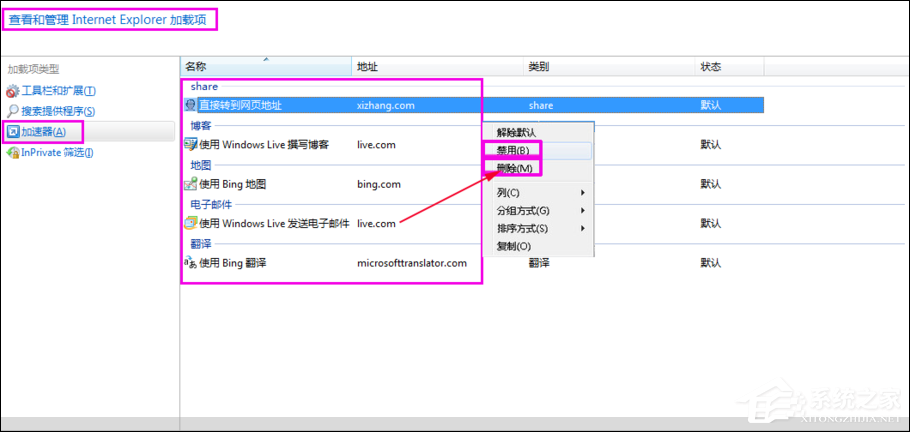Click the 工具栏和扩展 gear icon
This screenshot has width=910, height=432.
[x=13, y=91]
